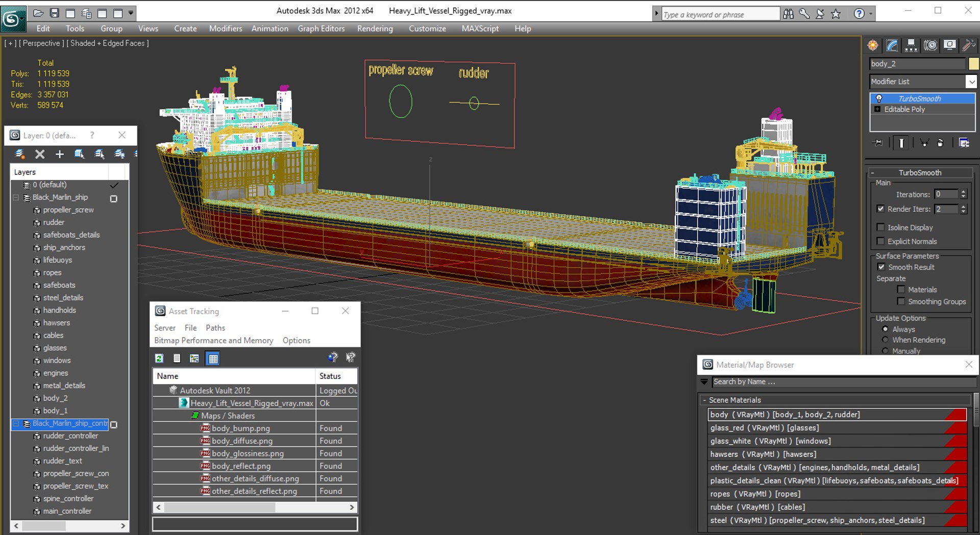This screenshot has height=535, width=980.
Task: Click the Perspective viewport label
Action: [x=42, y=43]
